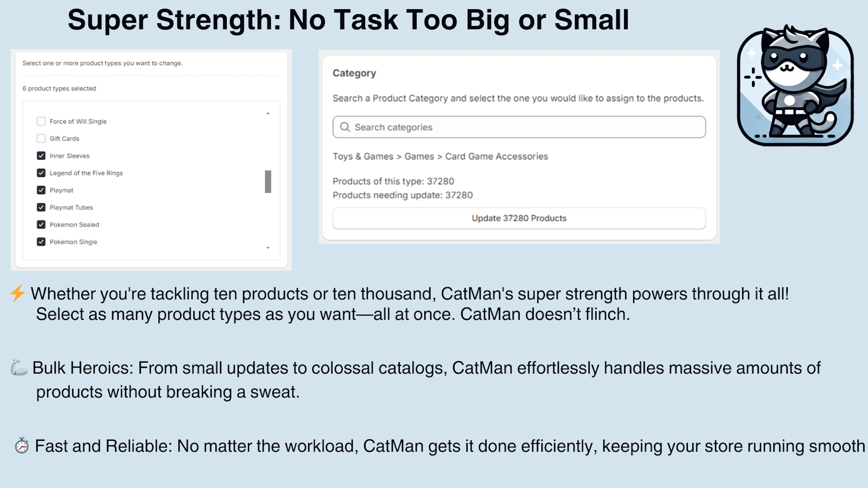Uncheck the Playmat Tubes product type
Image resolution: width=868 pixels, height=488 pixels.
(41, 208)
